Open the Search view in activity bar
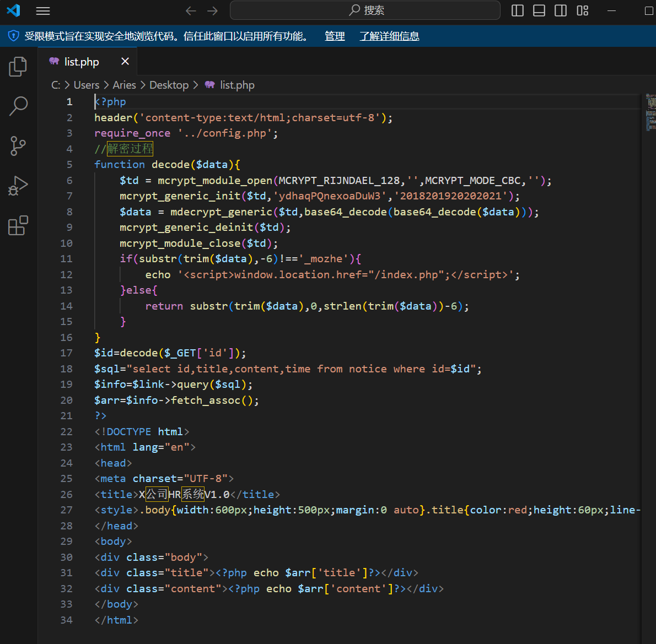Screen dimensions: 656x644 [18, 106]
